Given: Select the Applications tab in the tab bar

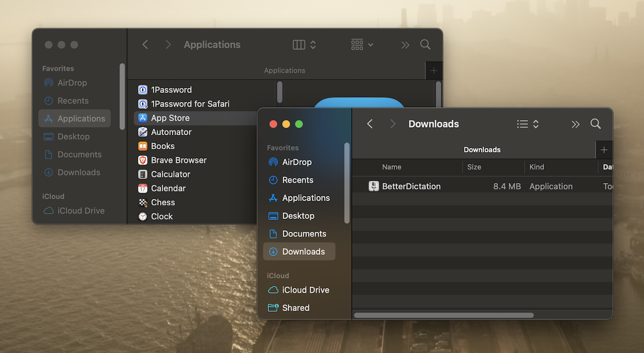Looking at the screenshot, I should click(284, 70).
